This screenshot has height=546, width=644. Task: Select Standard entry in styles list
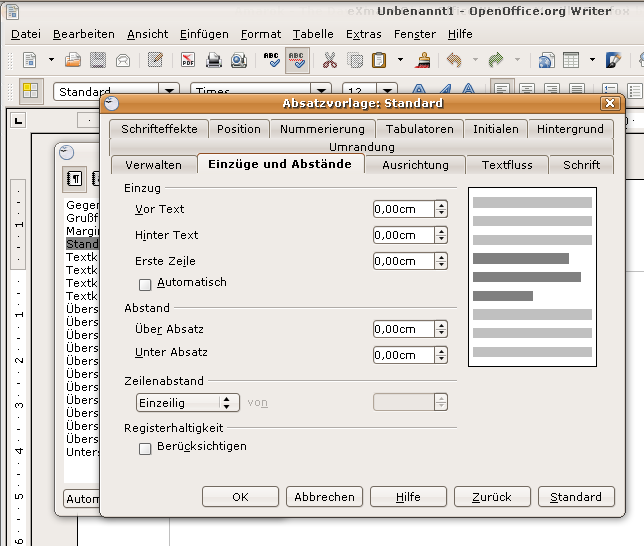click(x=82, y=244)
